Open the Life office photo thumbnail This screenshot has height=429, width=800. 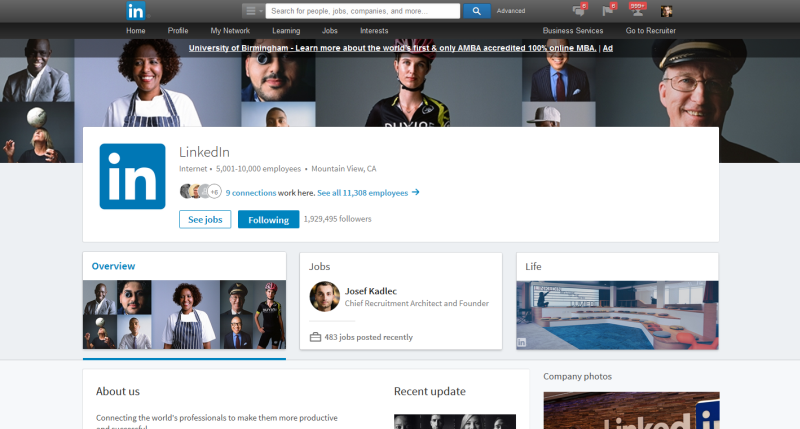[x=617, y=315]
